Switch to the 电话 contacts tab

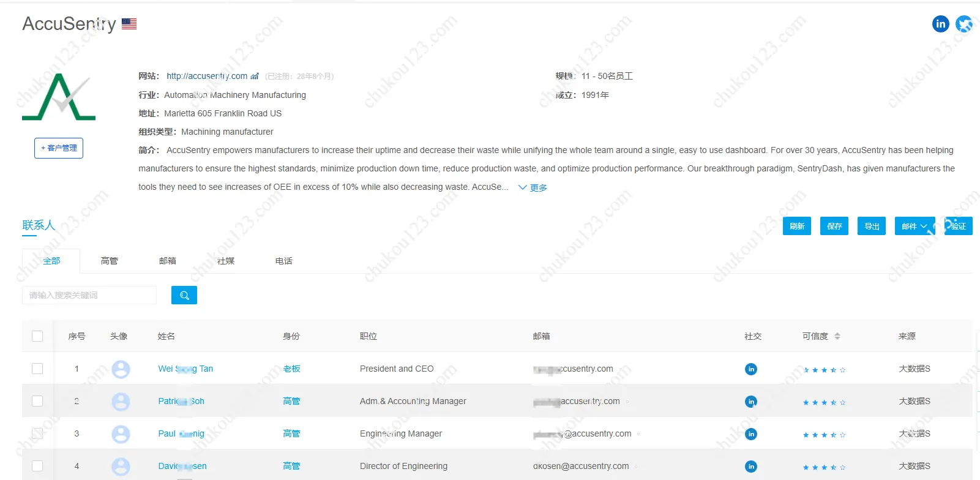pos(283,261)
